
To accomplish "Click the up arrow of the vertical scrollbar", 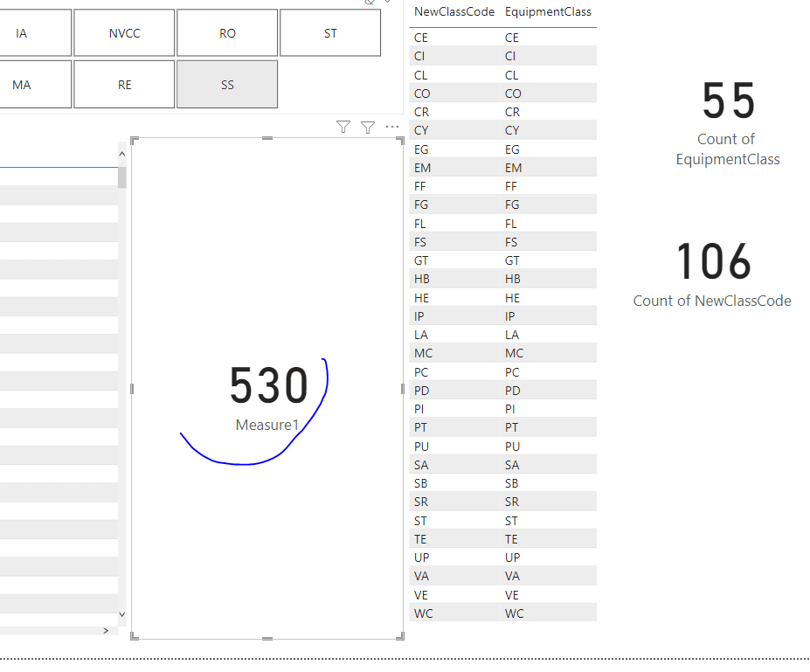I will pos(122,154).
